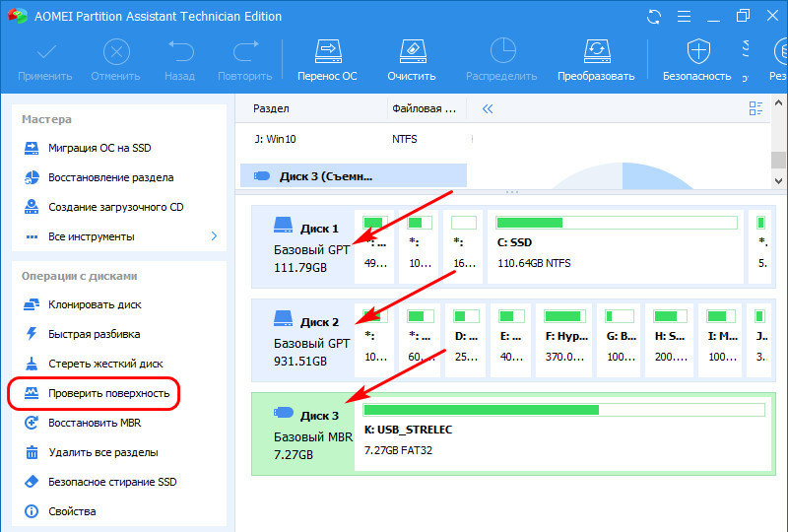Click the Раздел column header
The image size is (788, 532).
(272, 108)
